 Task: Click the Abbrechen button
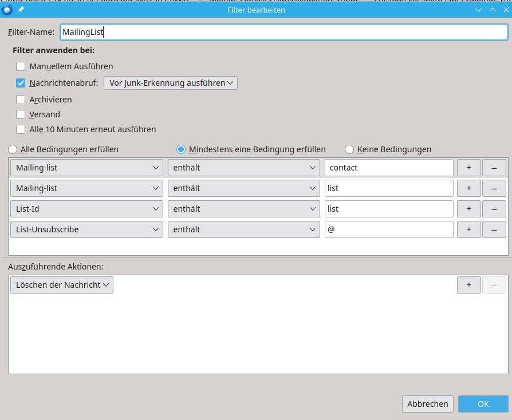click(427, 404)
